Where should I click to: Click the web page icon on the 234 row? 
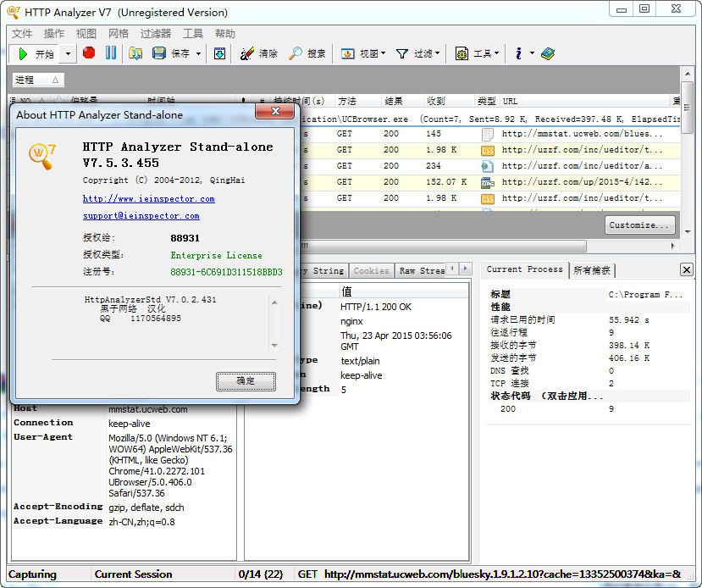point(487,167)
